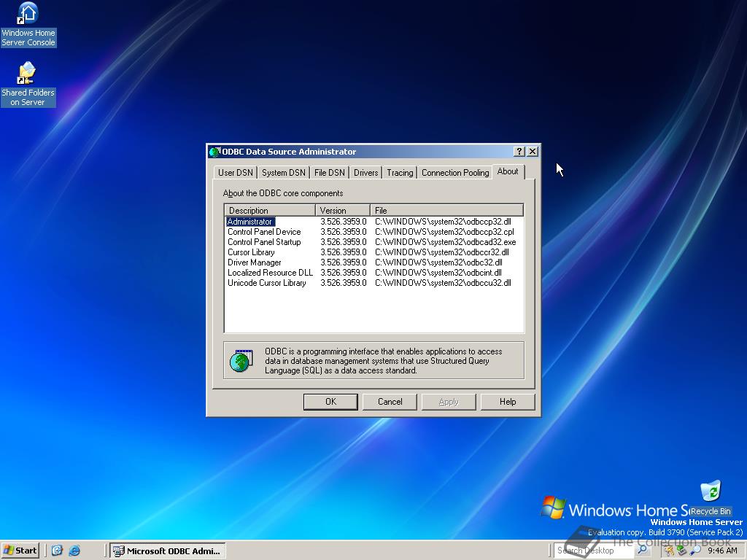Select the Microsoft ODBC Admi... taskbar button
Viewport: 747px width, 560px height.
coord(167,551)
